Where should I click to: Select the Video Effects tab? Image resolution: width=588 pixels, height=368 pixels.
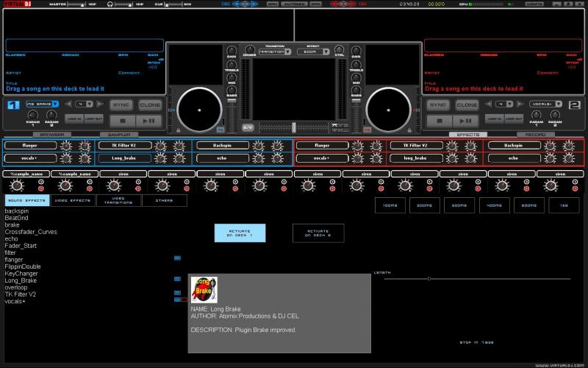coord(73,200)
